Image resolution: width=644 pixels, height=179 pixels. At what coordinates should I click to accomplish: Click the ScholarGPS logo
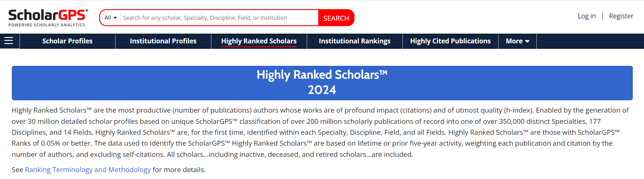point(48,18)
